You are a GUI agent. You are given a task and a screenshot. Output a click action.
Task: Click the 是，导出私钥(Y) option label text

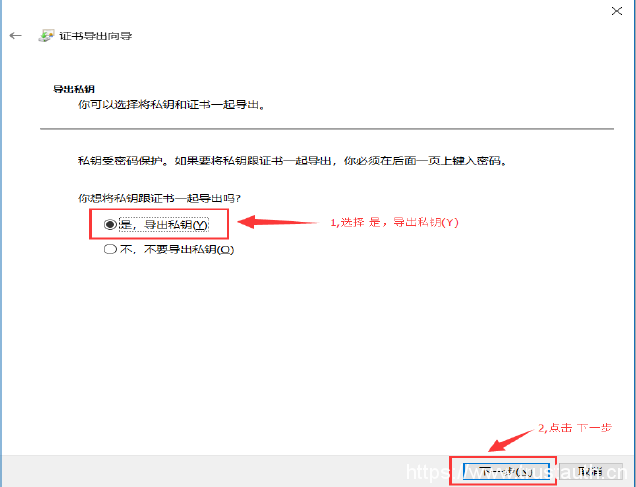click(163, 225)
